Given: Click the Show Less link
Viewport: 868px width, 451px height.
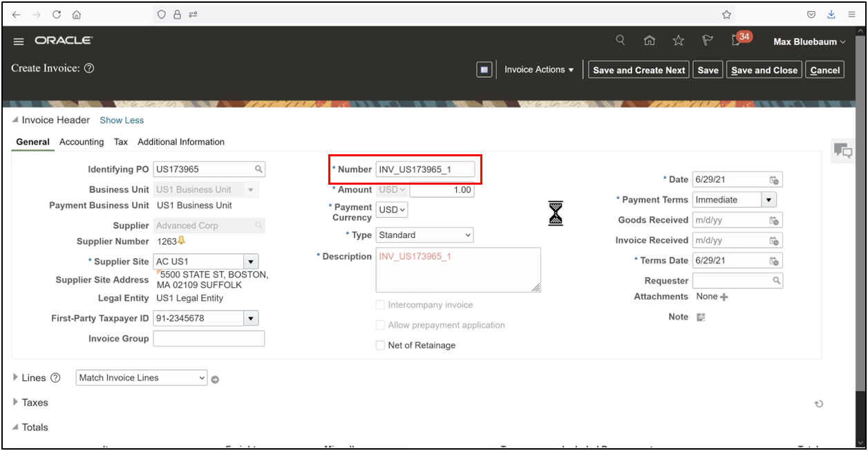Looking at the screenshot, I should point(122,120).
